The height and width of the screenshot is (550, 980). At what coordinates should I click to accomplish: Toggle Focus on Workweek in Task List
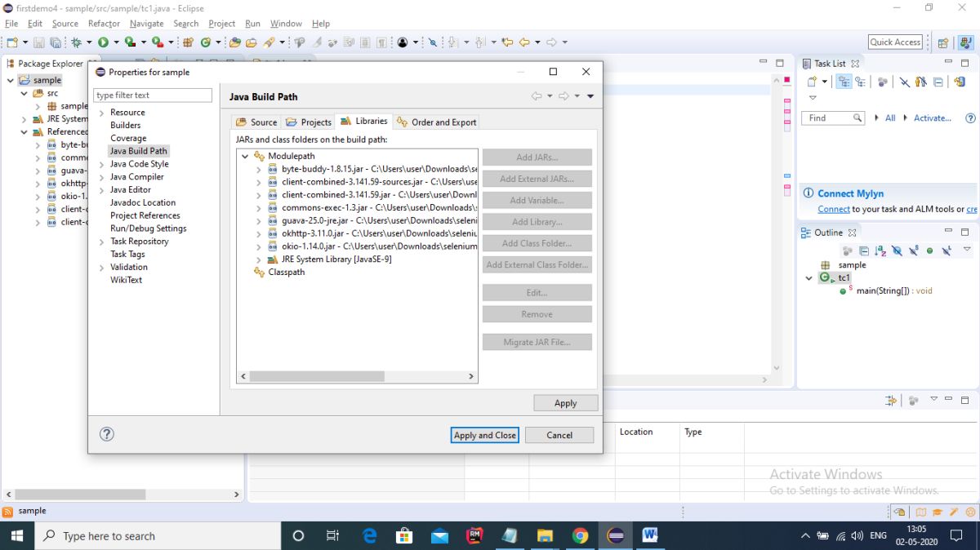click(x=883, y=82)
